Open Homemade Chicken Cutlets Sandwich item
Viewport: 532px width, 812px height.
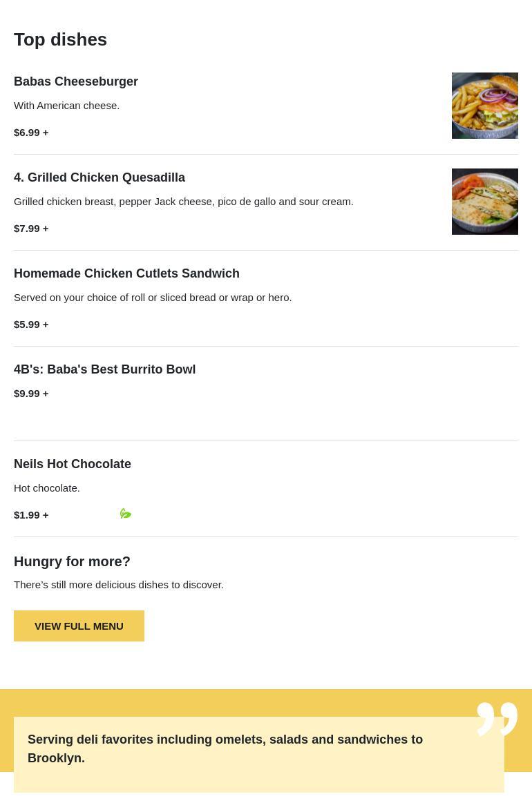(126, 273)
